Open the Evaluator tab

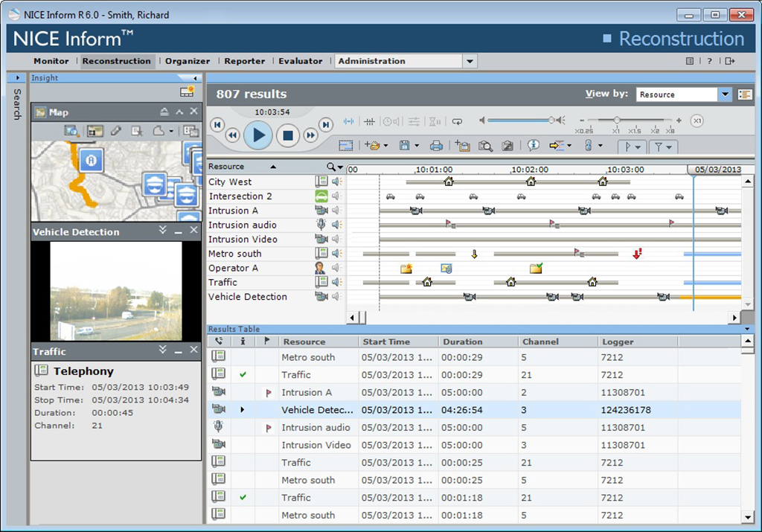(x=301, y=61)
